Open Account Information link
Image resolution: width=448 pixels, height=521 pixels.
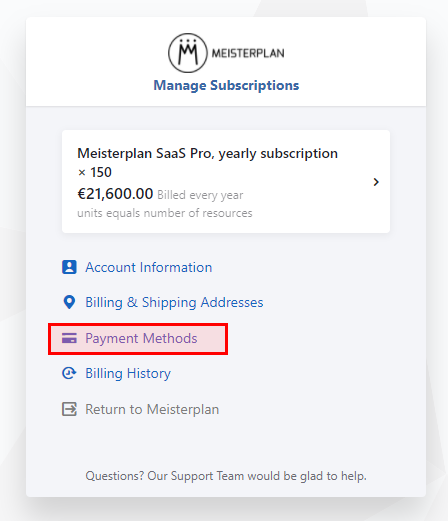pos(149,267)
